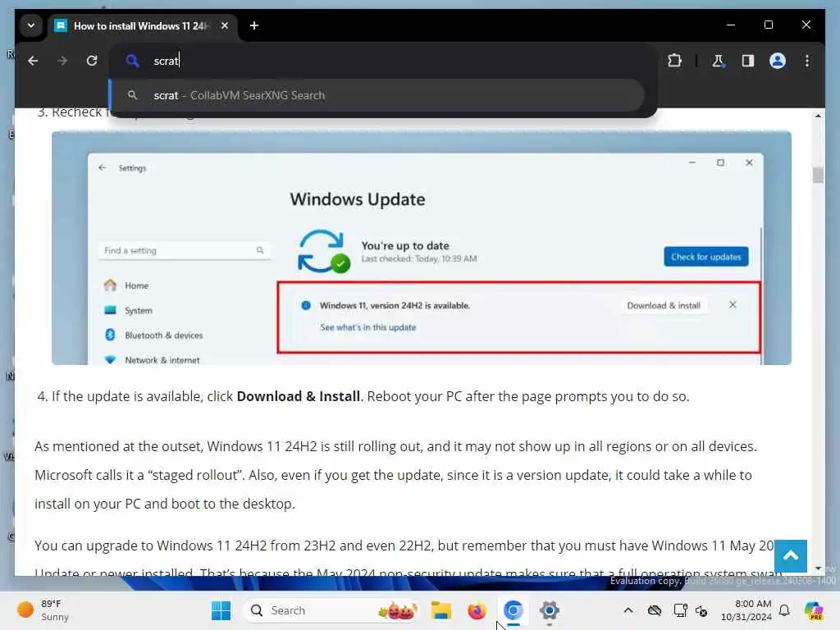This screenshot has width=840, height=630.
Task: Click the Windows Update screenshot image
Action: (x=421, y=248)
